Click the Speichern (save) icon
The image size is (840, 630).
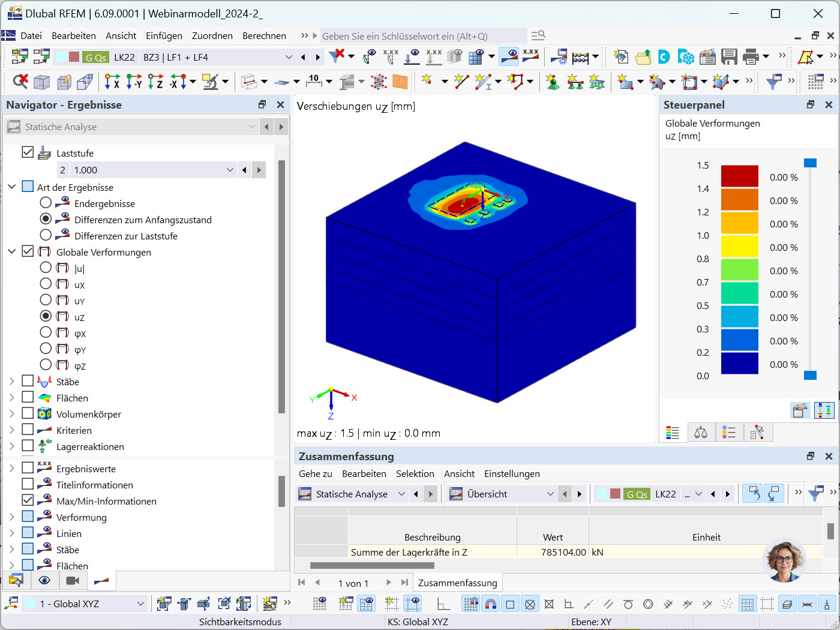click(728, 57)
